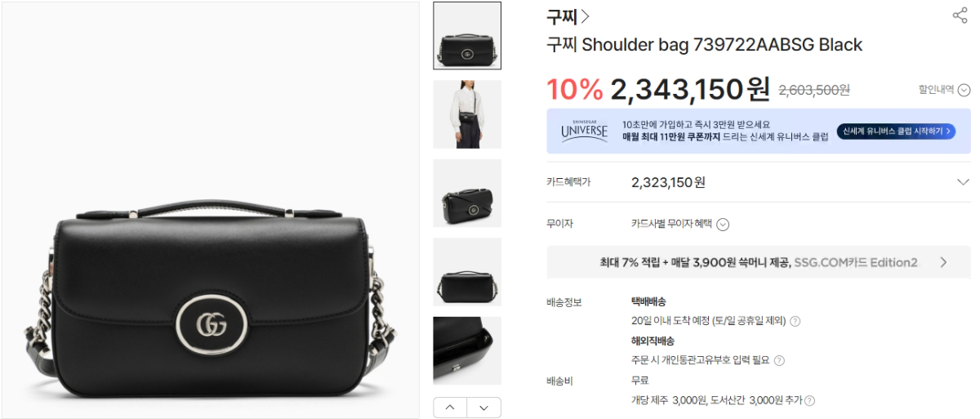Click help icon beside 도서산간 3,000원 추가
Image resolution: width=980 pixels, height=419 pixels.
click(x=809, y=401)
